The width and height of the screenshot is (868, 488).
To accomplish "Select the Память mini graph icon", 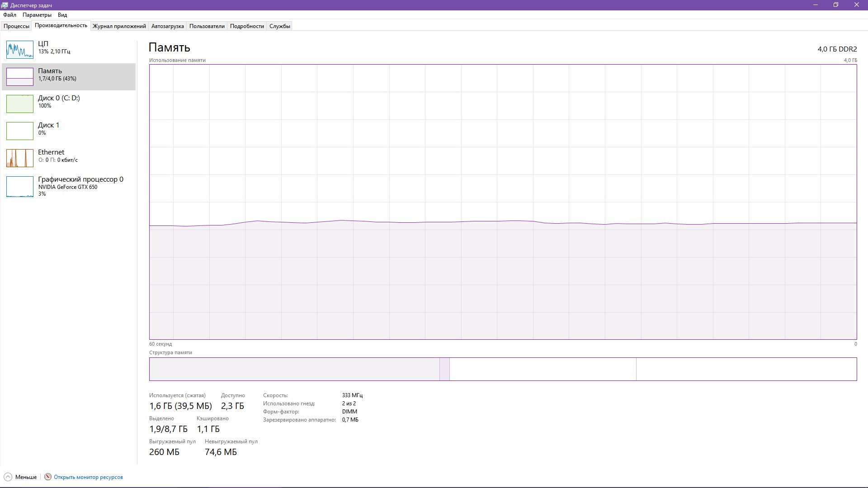I will pos(20,77).
